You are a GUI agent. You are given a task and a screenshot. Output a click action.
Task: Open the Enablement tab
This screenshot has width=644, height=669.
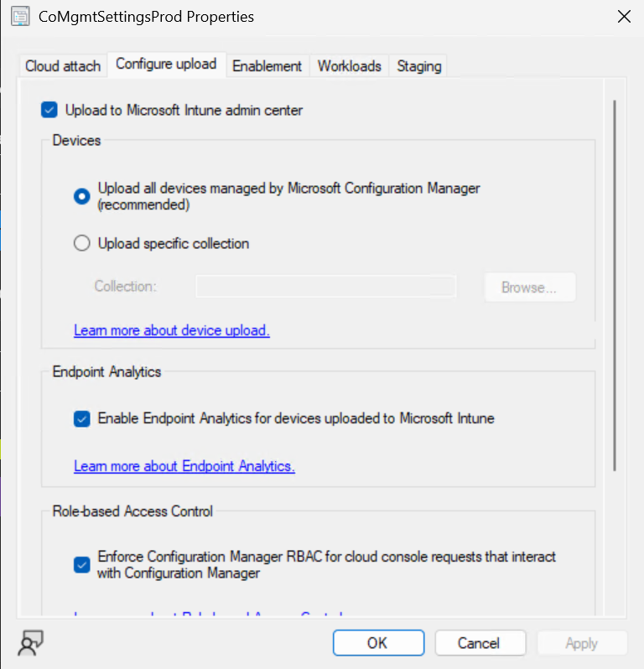pyautogui.click(x=267, y=65)
